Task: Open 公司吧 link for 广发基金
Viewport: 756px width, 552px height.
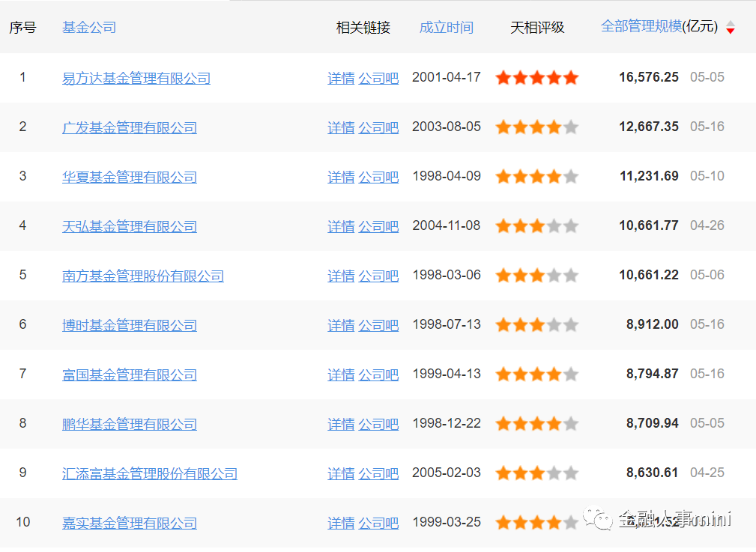Action: pyautogui.click(x=378, y=128)
